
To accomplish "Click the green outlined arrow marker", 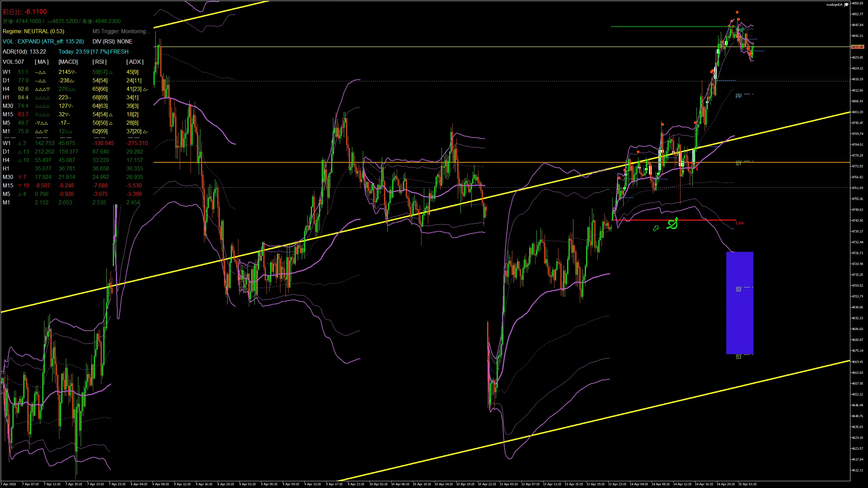I will pos(656,228).
